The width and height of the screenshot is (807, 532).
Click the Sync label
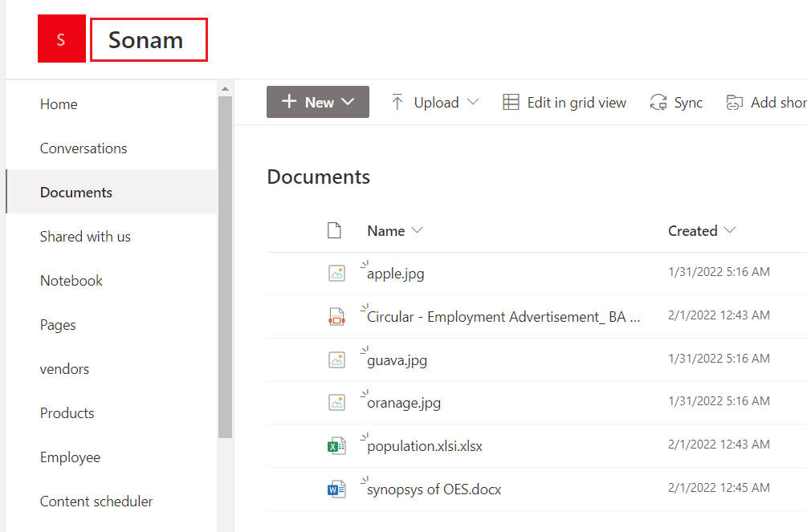point(688,103)
